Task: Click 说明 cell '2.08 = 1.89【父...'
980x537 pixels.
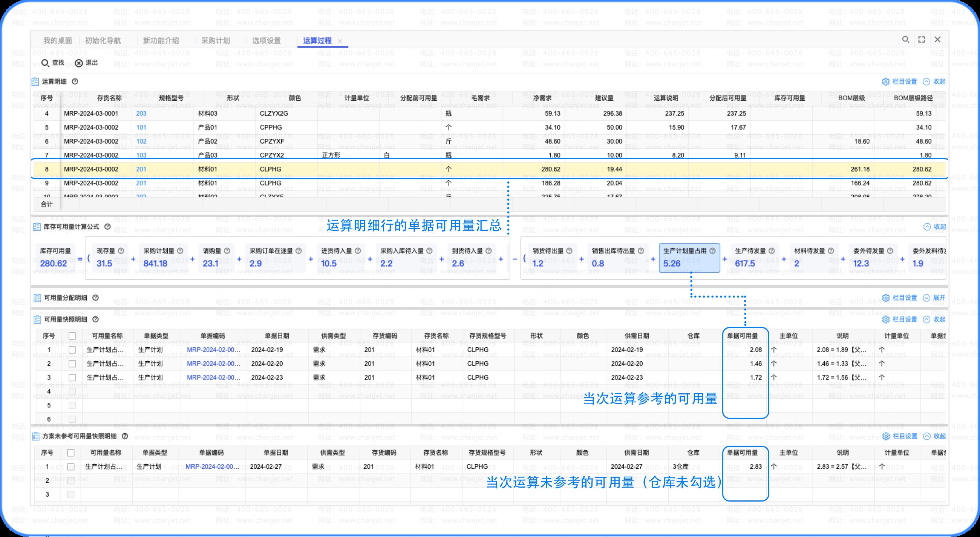Action: [x=842, y=350]
